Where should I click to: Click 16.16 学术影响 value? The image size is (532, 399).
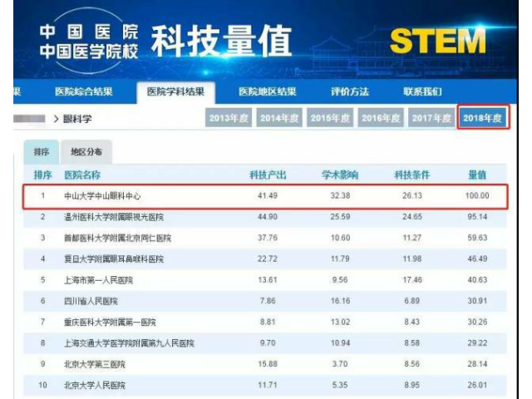point(340,301)
